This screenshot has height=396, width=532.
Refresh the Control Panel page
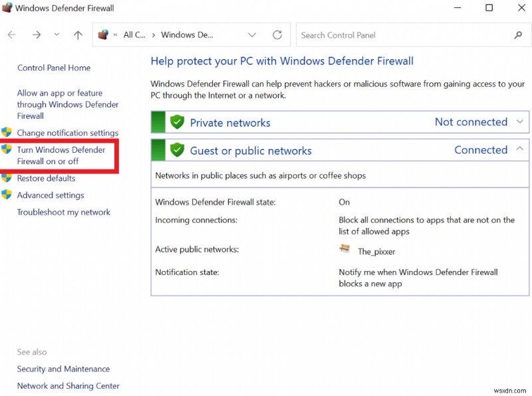277,35
